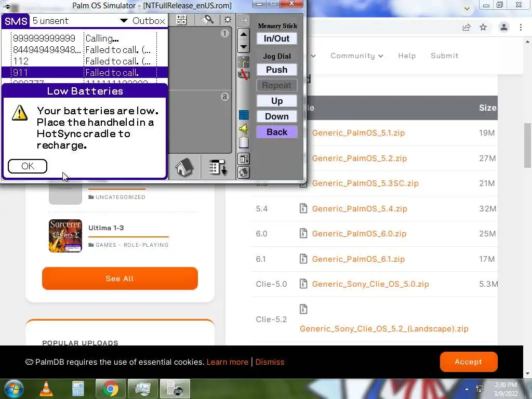Open the Learn more cookie link
Screen dimensions: 532x399
pos(228,362)
